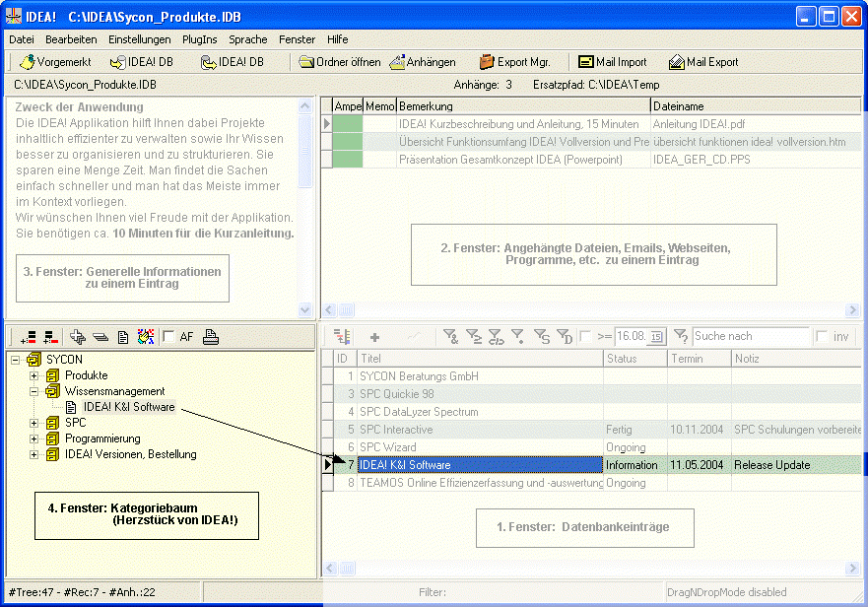
Task: Start Mail Import
Action: (x=612, y=62)
